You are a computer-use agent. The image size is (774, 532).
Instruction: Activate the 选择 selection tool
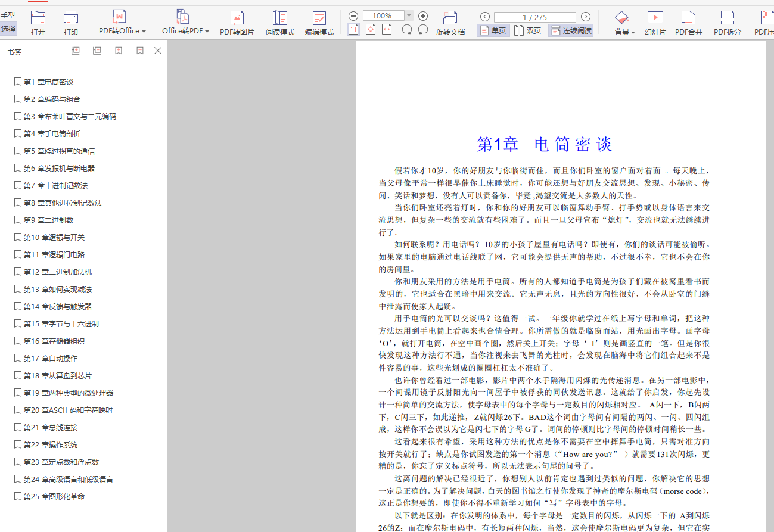pos(8,29)
